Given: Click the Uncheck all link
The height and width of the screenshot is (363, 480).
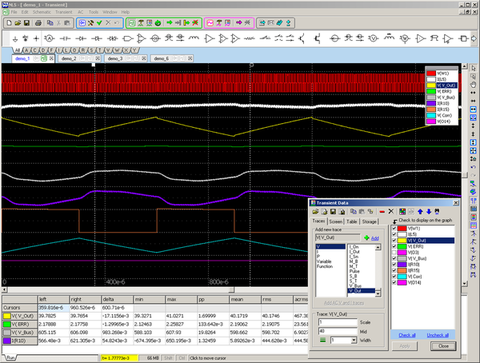Looking at the screenshot, I should tap(438, 335).
